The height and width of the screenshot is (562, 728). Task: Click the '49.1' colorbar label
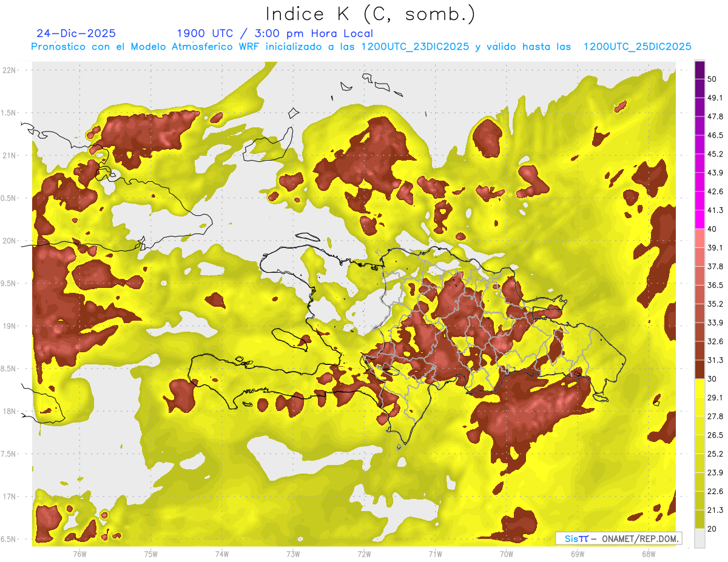point(715,98)
